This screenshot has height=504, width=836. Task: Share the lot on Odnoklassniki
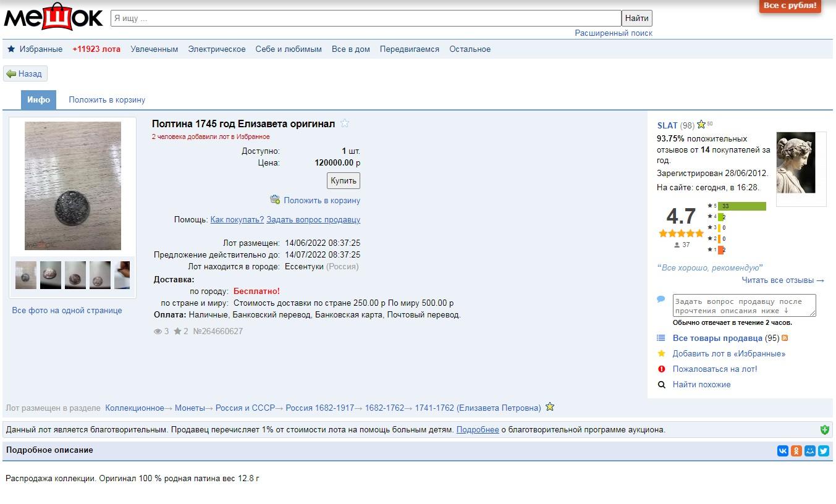point(796,451)
